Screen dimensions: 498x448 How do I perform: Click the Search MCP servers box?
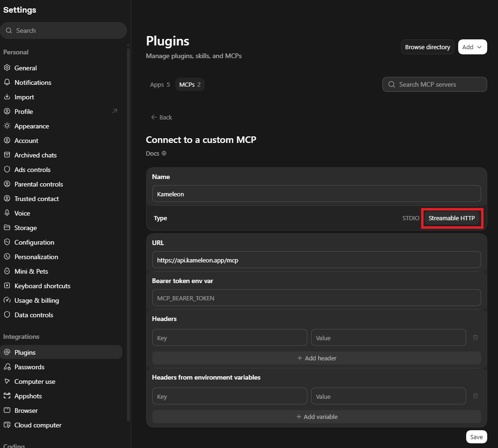pos(434,84)
